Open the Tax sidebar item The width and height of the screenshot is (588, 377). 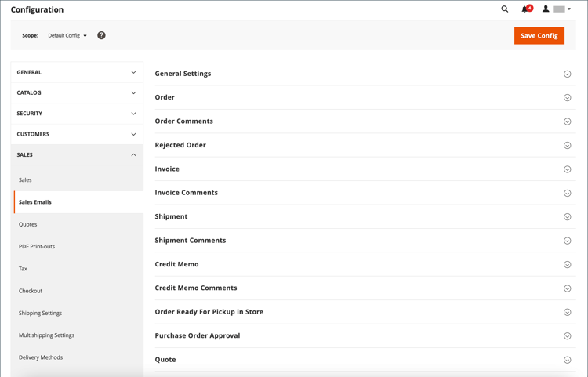24,269
